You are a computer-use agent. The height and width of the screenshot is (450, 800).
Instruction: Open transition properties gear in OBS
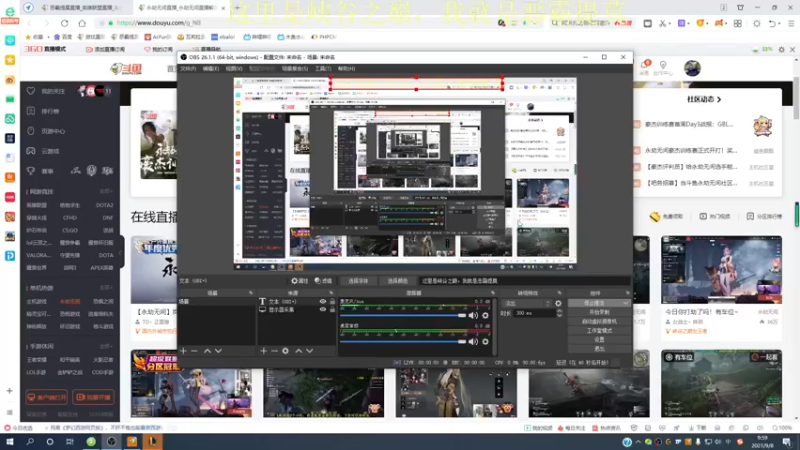pyautogui.click(x=558, y=304)
